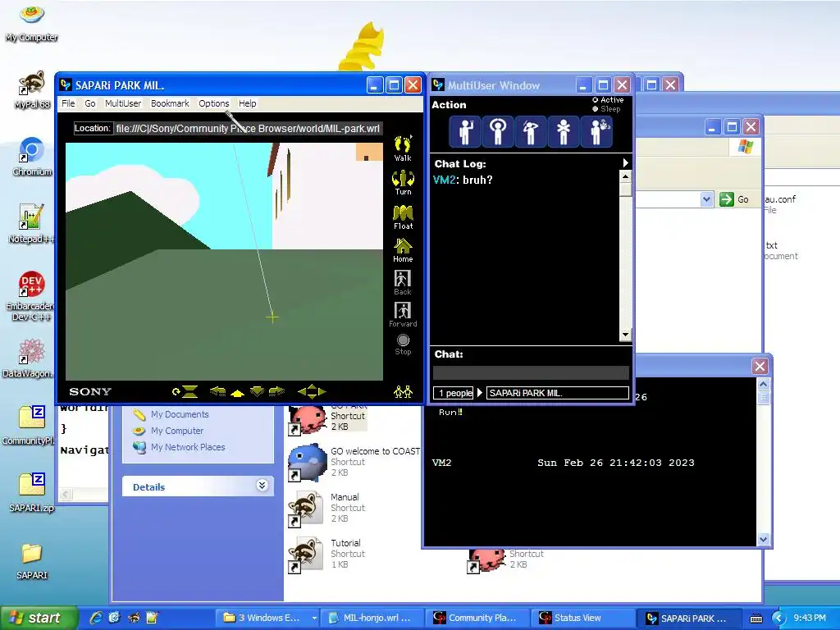Switch to Status View taskbar window
The height and width of the screenshot is (630, 840).
(x=581, y=618)
